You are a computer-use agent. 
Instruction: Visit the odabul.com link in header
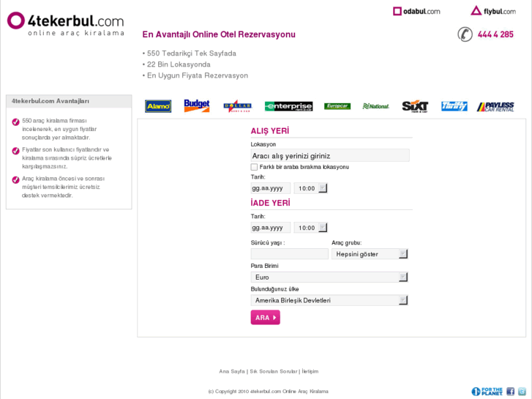[416, 11]
